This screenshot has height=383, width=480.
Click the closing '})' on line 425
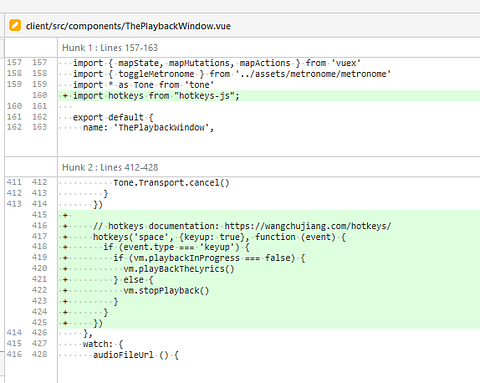pyautogui.click(x=98, y=323)
